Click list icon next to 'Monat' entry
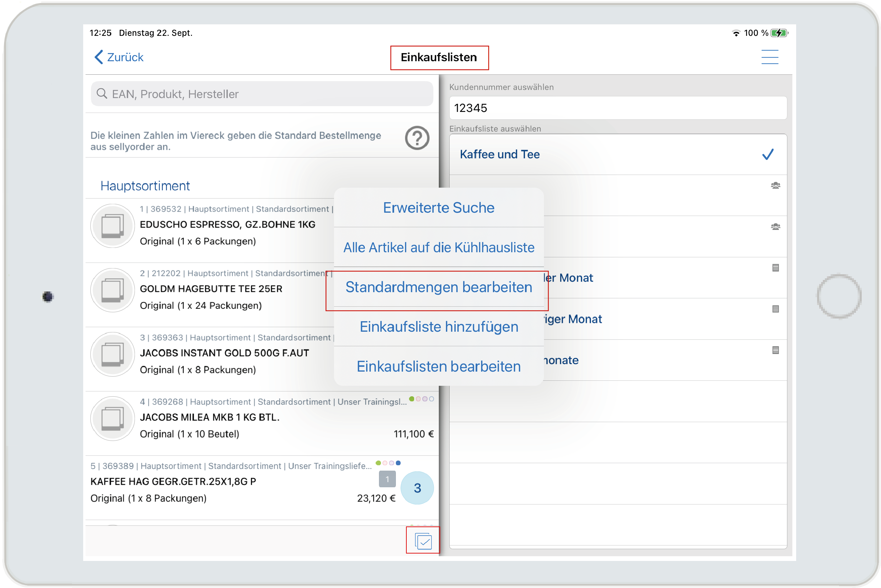 pyautogui.click(x=775, y=268)
